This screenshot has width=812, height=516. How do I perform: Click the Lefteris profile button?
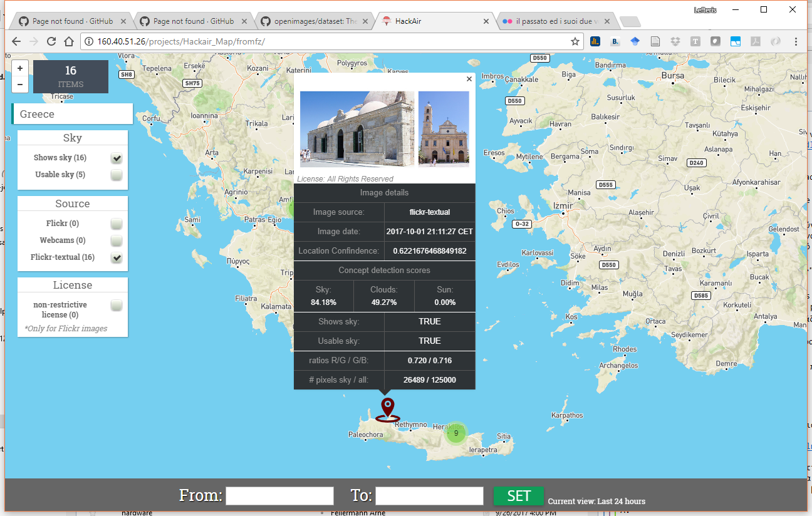[x=705, y=10]
